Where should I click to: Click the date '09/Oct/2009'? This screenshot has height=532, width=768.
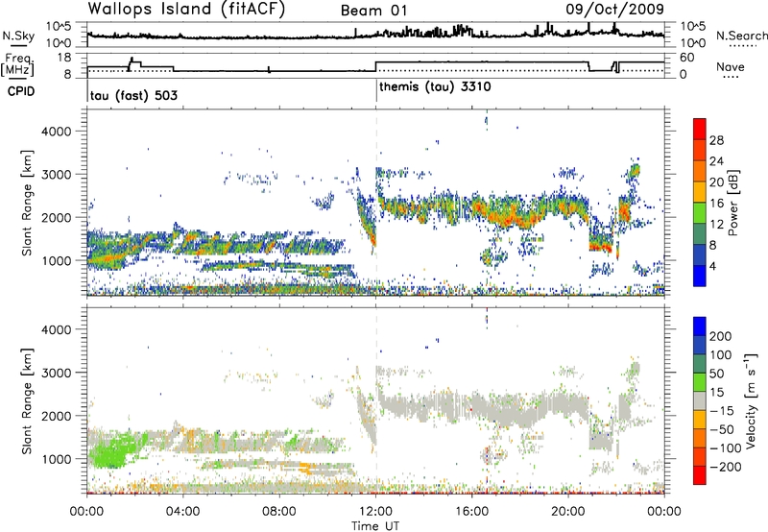point(614,10)
